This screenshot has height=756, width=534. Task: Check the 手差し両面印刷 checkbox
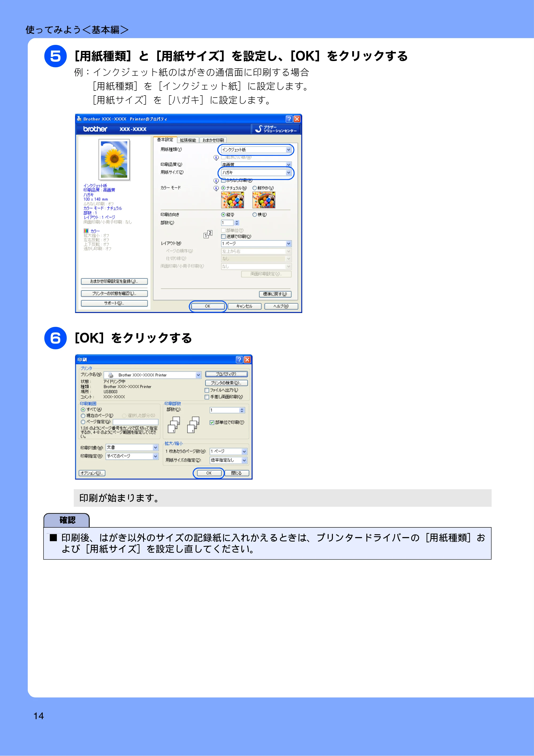[x=207, y=397]
